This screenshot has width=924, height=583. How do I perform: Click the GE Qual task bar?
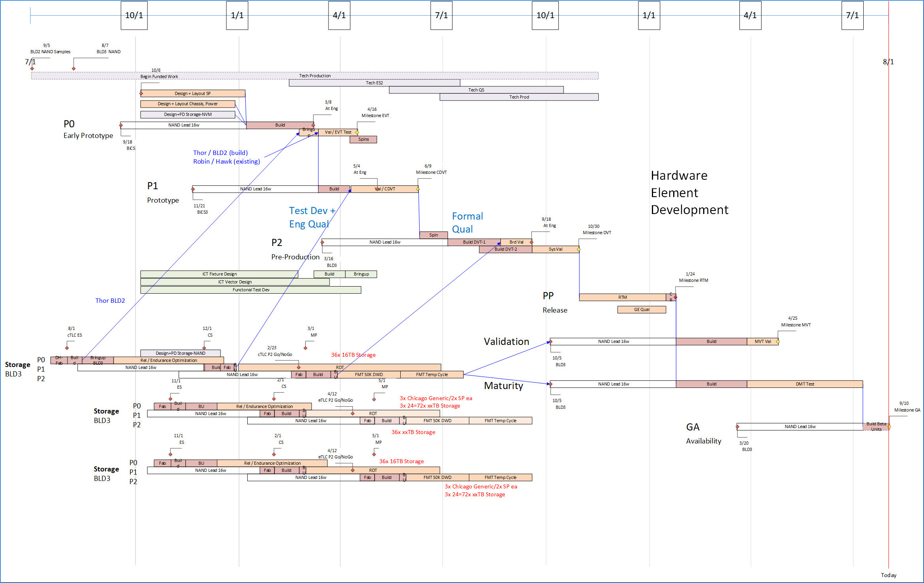tap(642, 309)
